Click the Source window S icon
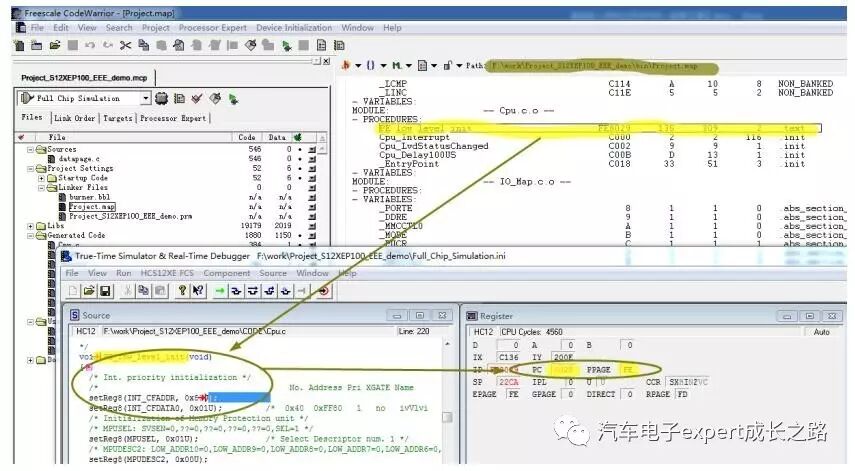This screenshot has height=471, width=855. 75,315
